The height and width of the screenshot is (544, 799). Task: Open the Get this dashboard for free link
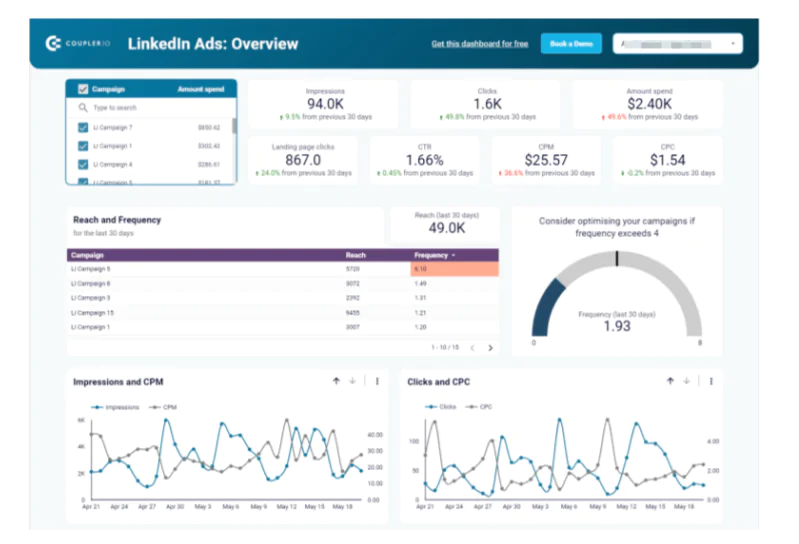480,44
